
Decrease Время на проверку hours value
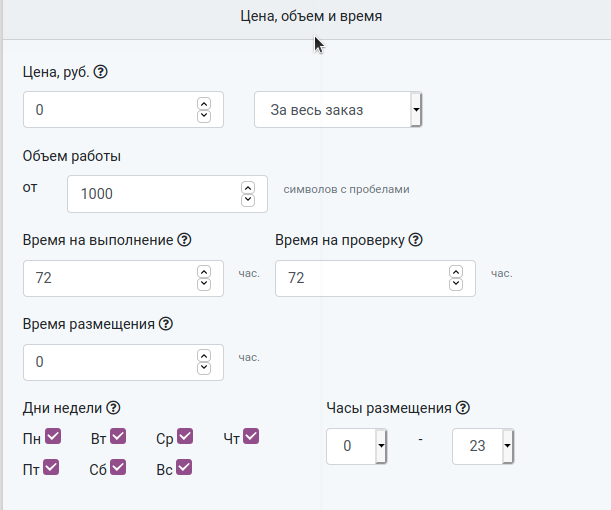click(456, 284)
